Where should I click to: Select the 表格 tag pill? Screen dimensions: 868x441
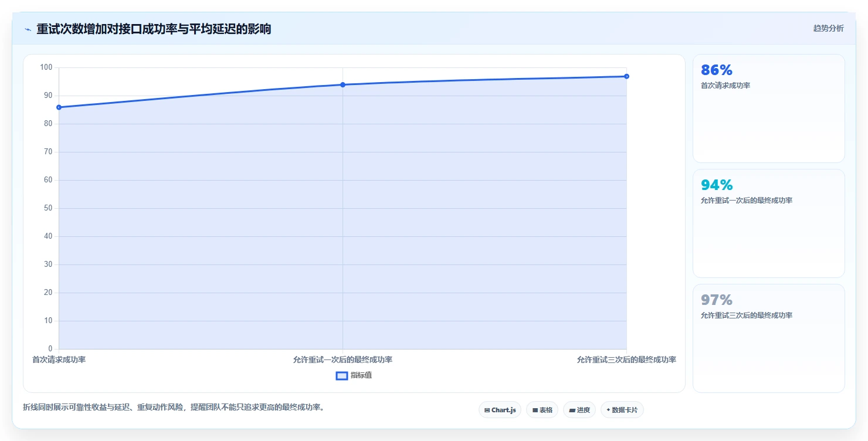click(x=542, y=410)
